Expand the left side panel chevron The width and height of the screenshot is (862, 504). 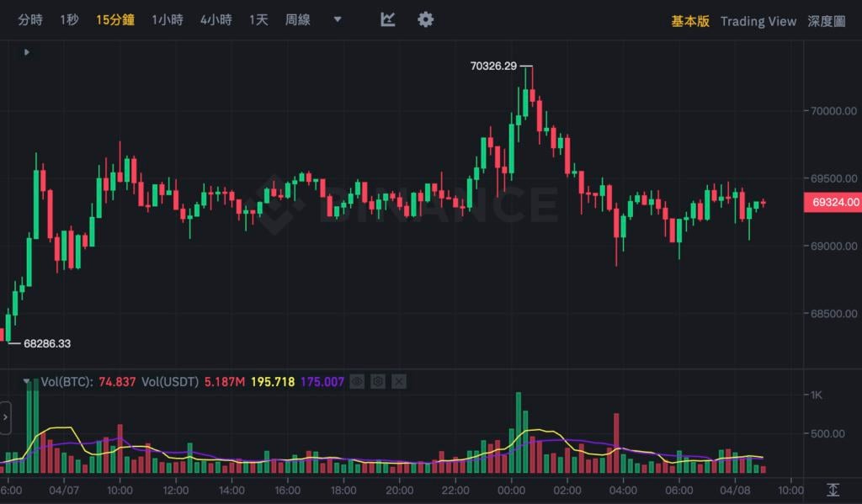pos(5,417)
